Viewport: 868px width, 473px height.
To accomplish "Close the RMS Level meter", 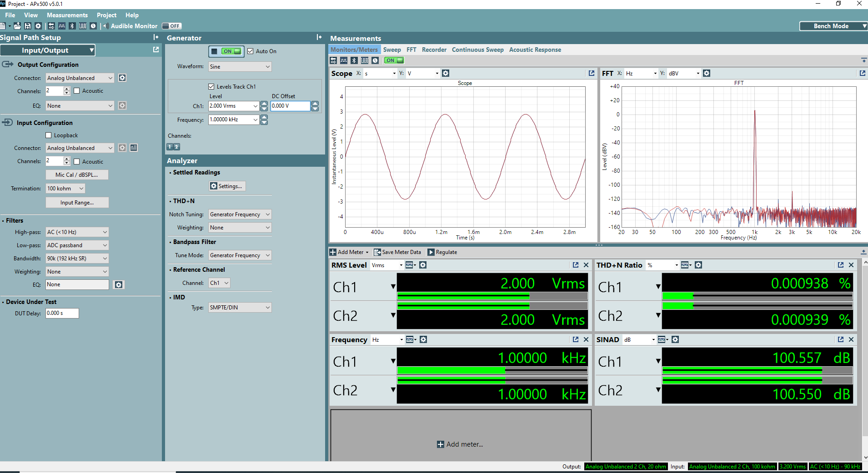I will tap(586, 265).
